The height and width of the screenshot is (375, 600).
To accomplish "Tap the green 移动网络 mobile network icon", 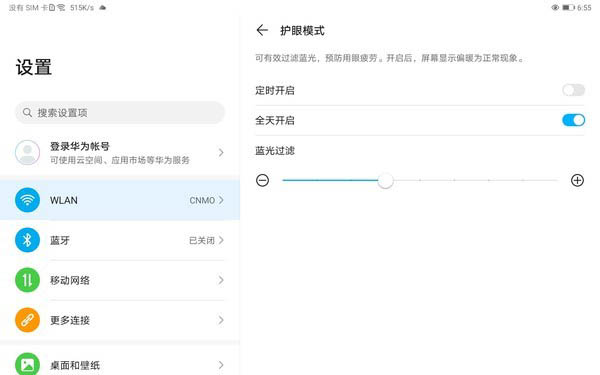I will tap(27, 280).
